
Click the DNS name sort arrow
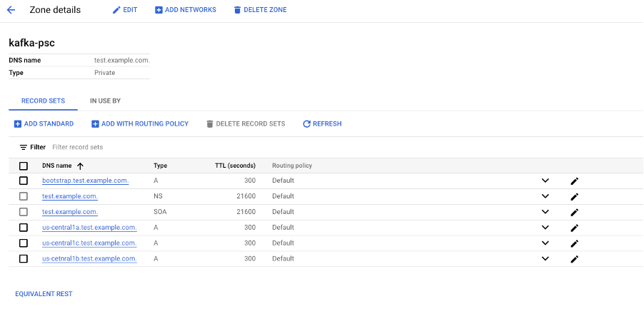click(x=80, y=166)
